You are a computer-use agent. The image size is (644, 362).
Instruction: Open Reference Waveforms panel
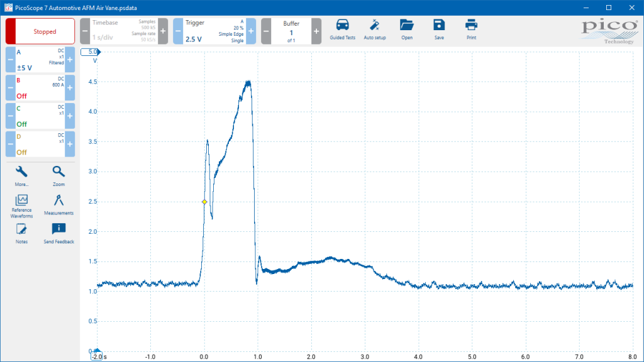[21, 206]
